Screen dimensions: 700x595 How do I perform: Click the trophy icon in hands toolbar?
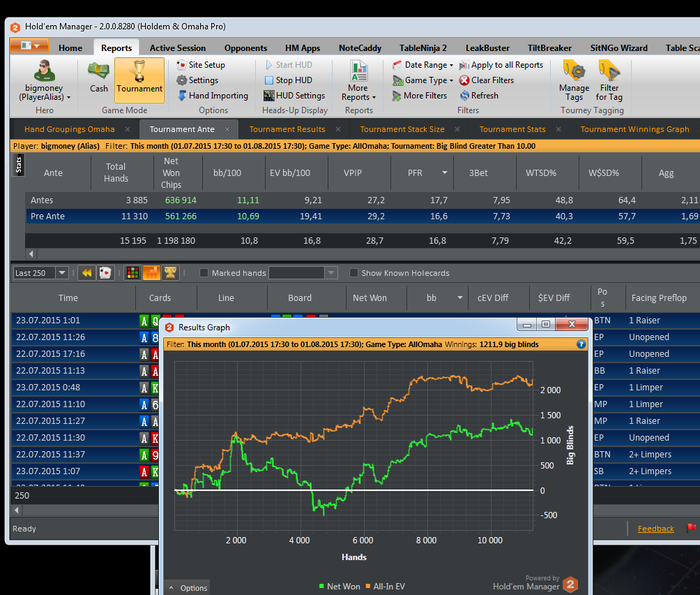coord(170,273)
